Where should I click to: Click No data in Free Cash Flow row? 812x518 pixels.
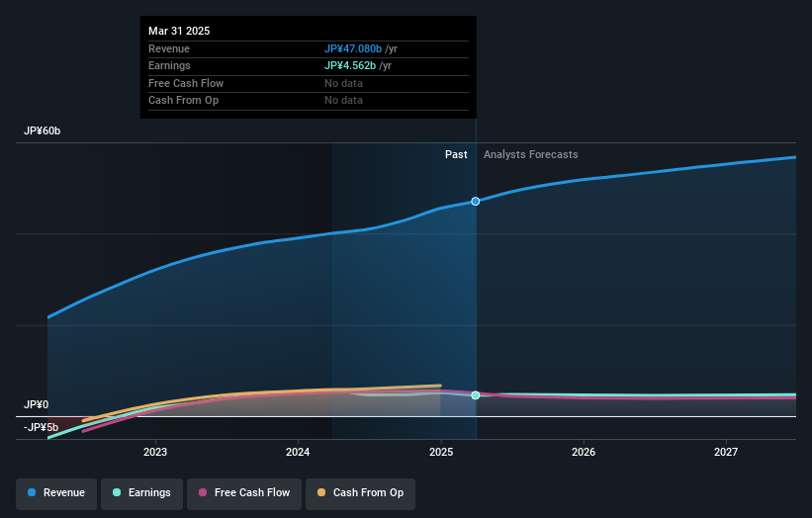pos(343,83)
